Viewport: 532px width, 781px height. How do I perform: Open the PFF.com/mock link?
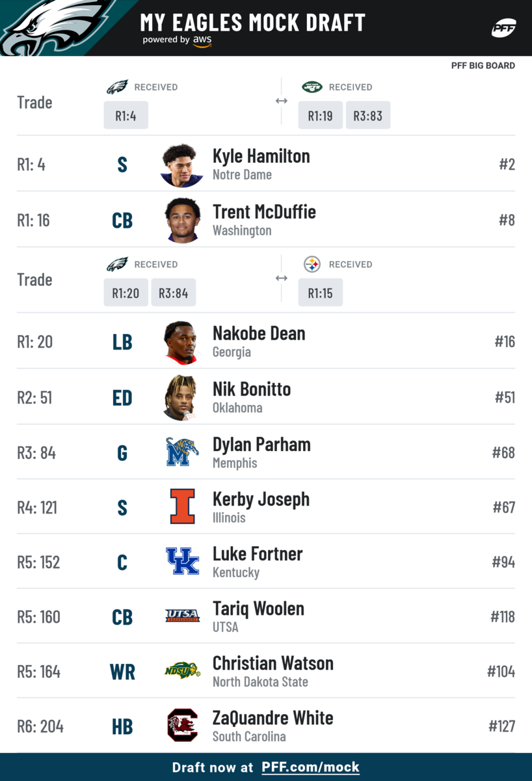tap(310, 767)
